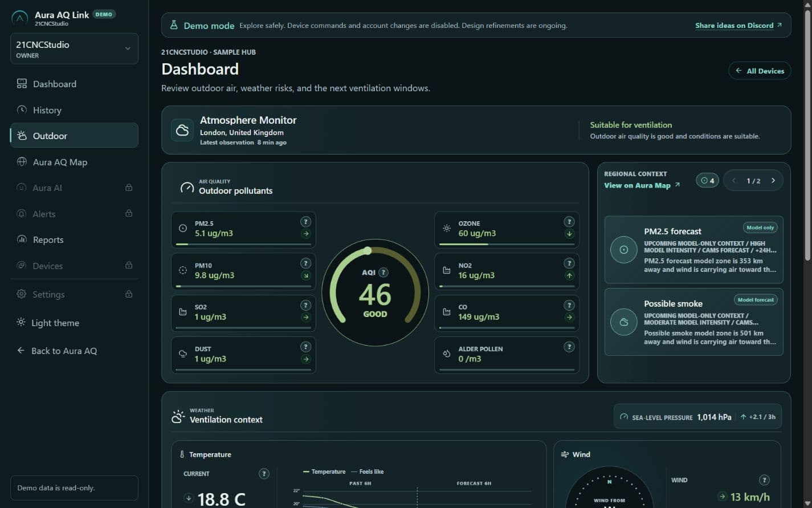
Task: Click the AQI 46 gauge dial
Action: pyautogui.click(x=375, y=292)
